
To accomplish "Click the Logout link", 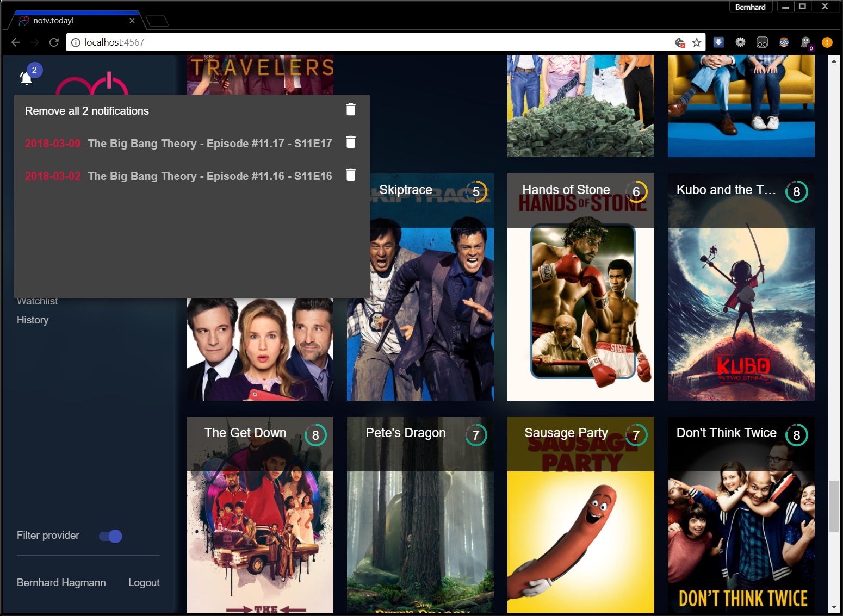I will [x=144, y=583].
